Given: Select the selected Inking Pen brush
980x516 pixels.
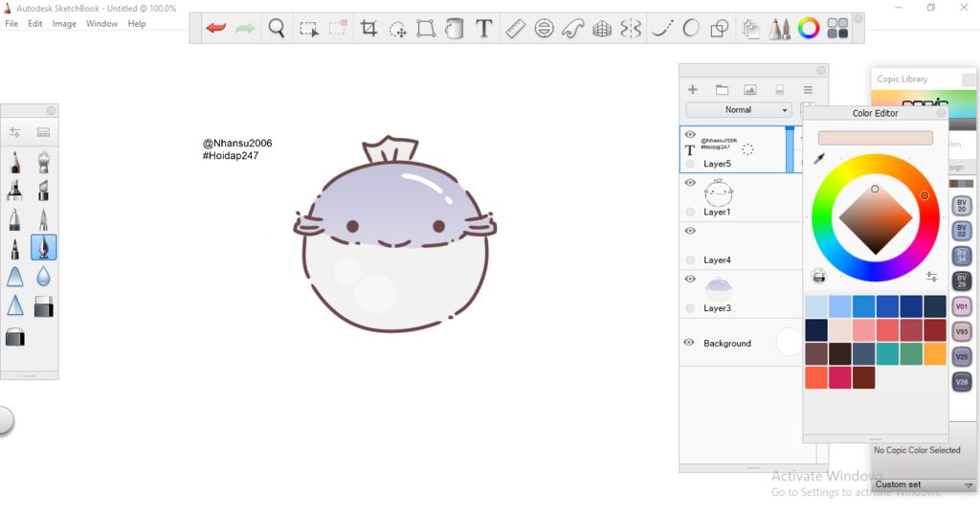Looking at the screenshot, I should coord(43,248).
